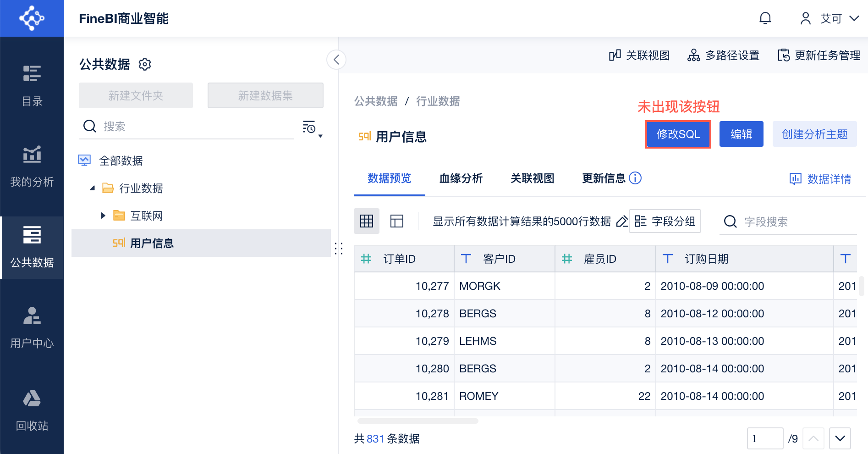
Task: Click the 修改SQL button
Action: point(678,134)
